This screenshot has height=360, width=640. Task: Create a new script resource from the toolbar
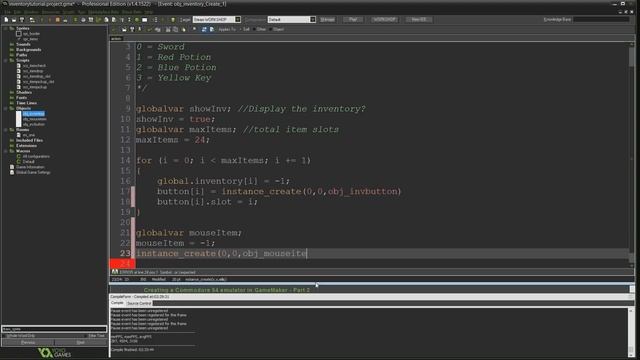click(106, 20)
